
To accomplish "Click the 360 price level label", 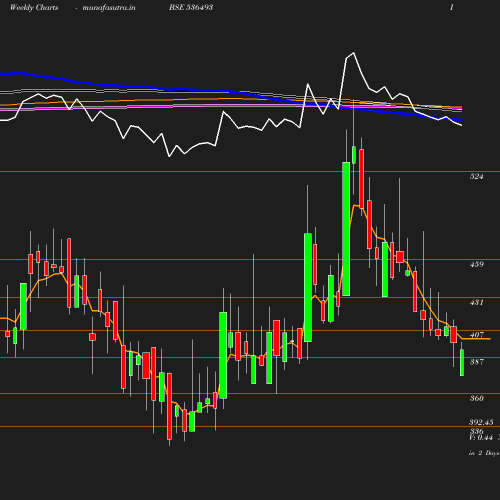I will 476,398.
